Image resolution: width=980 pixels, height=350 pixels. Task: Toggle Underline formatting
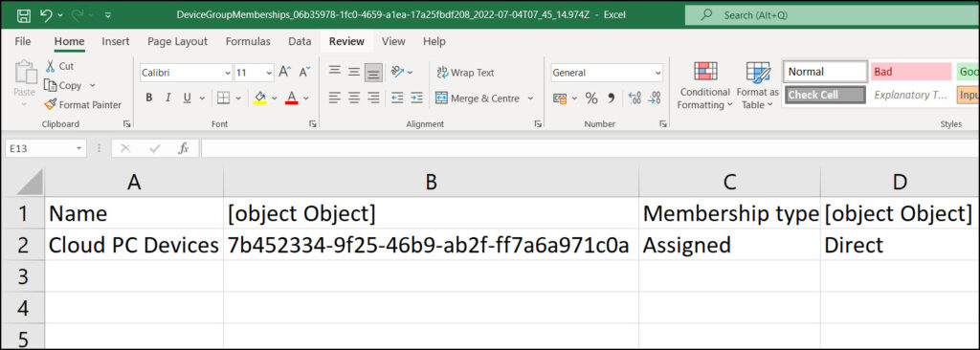click(x=187, y=98)
